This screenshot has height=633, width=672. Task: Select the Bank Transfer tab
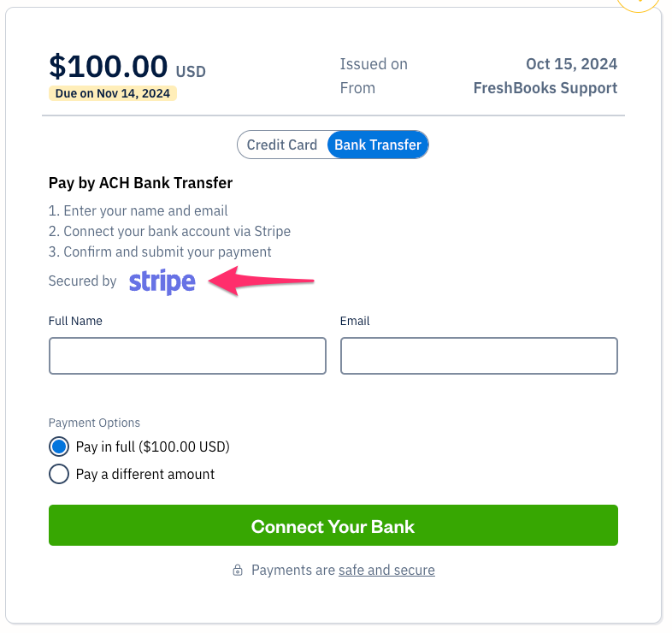[x=377, y=145]
